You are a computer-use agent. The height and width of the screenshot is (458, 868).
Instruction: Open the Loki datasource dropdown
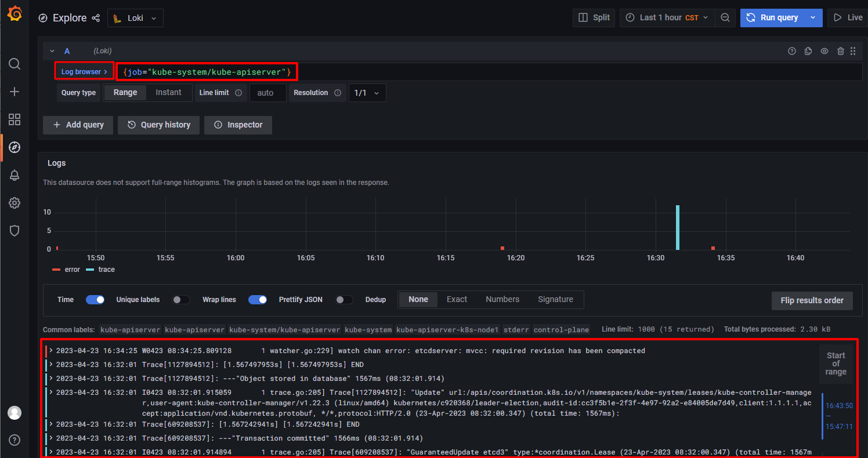135,18
